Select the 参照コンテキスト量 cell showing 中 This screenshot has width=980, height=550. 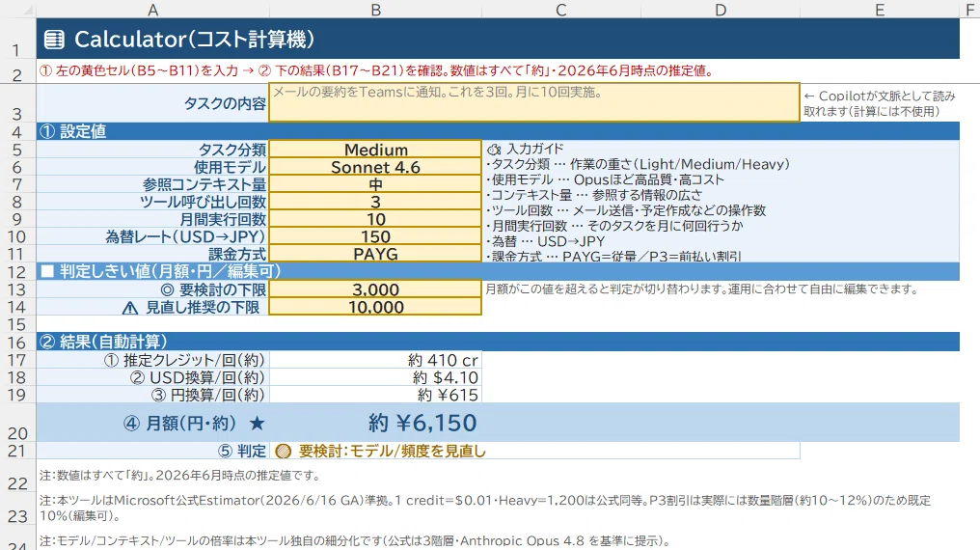375,184
